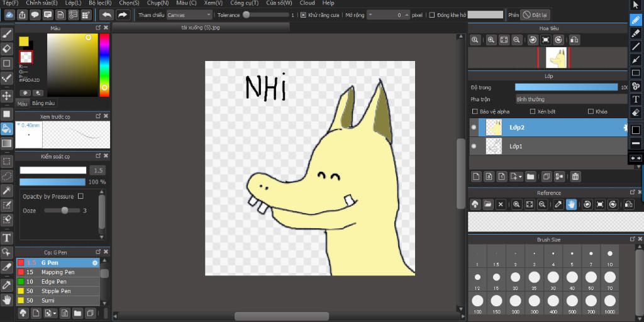Select the Stipple Pen brush

point(58,291)
